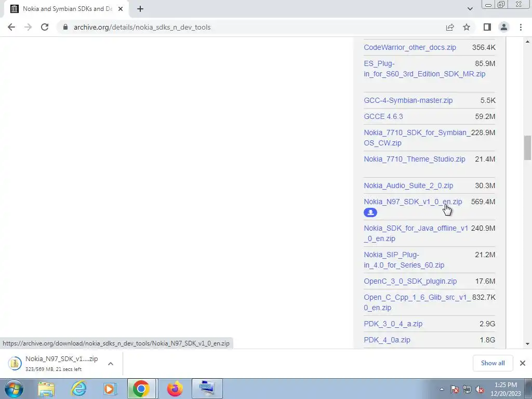Click the browser forward arrow
This screenshot has width=532, height=399.
28,27
